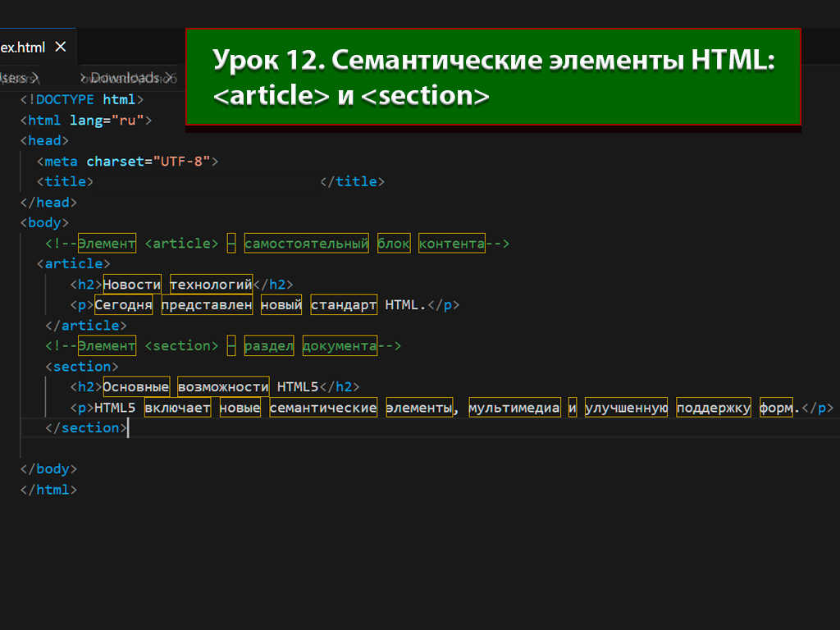840x630 pixels.
Task: Click the word самостоятельный in the comment
Action: [306, 244]
